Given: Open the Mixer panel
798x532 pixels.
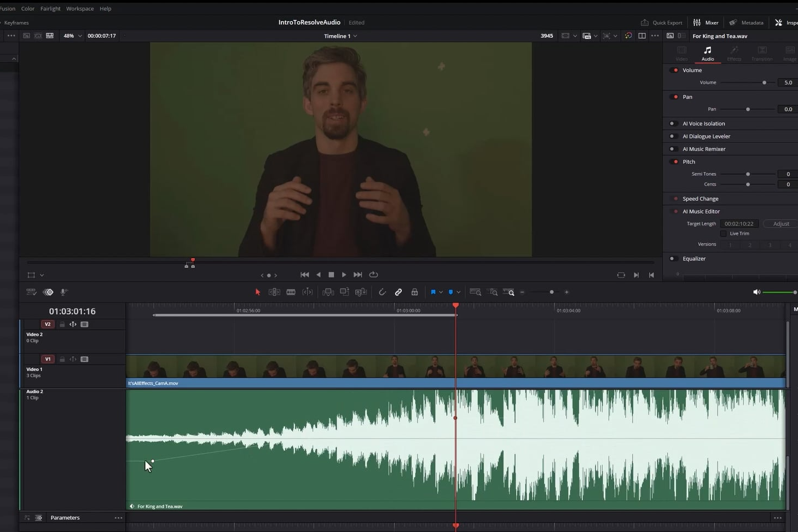Looking at the screenshot, I should coord(706,22).
